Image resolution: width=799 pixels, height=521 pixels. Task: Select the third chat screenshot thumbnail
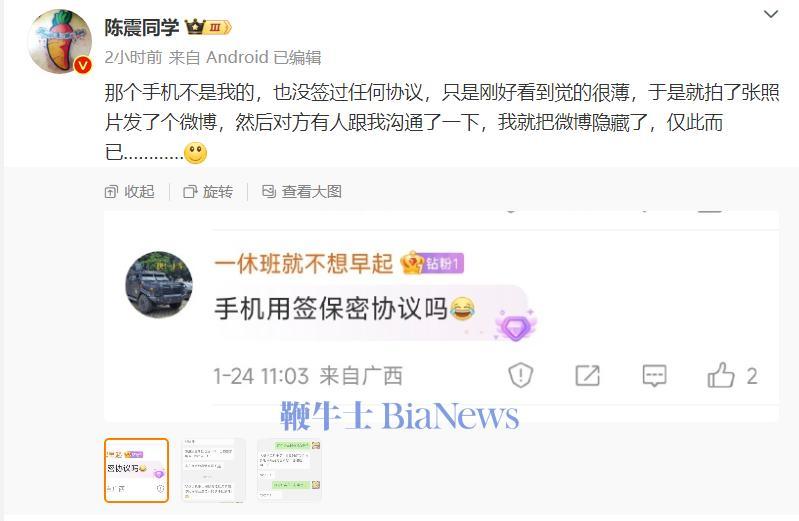(289, 470)
